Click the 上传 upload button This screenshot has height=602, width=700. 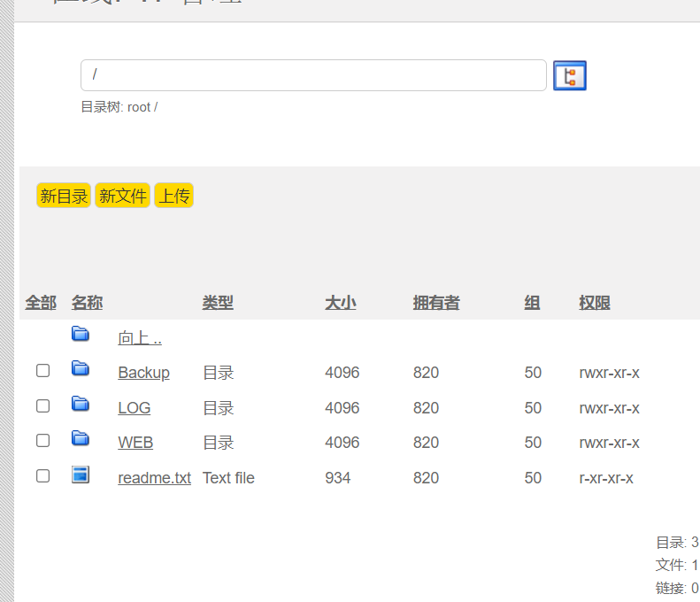pyautogui.click(x=173, y=196)
